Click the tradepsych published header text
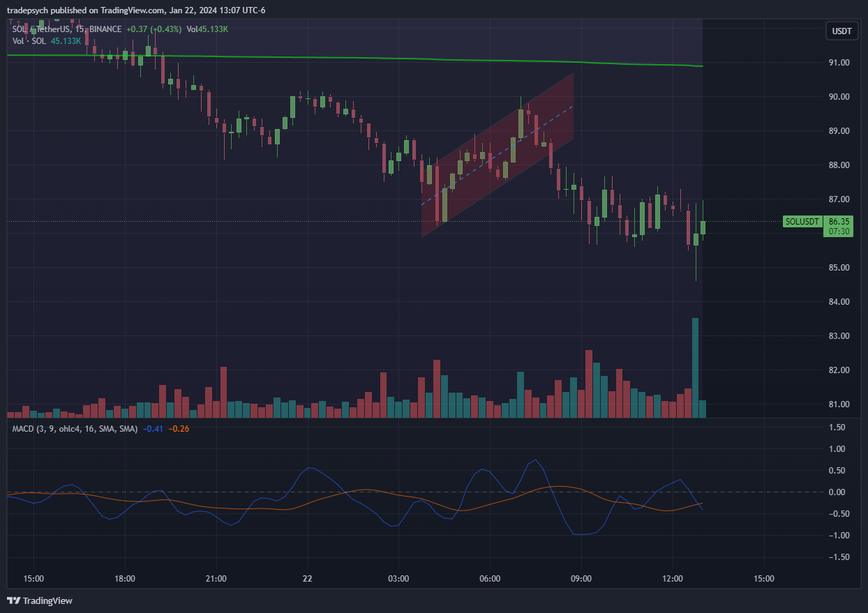The height and width of the screenshot is (613, 868). pyautogui.click(x=136, y=10)
